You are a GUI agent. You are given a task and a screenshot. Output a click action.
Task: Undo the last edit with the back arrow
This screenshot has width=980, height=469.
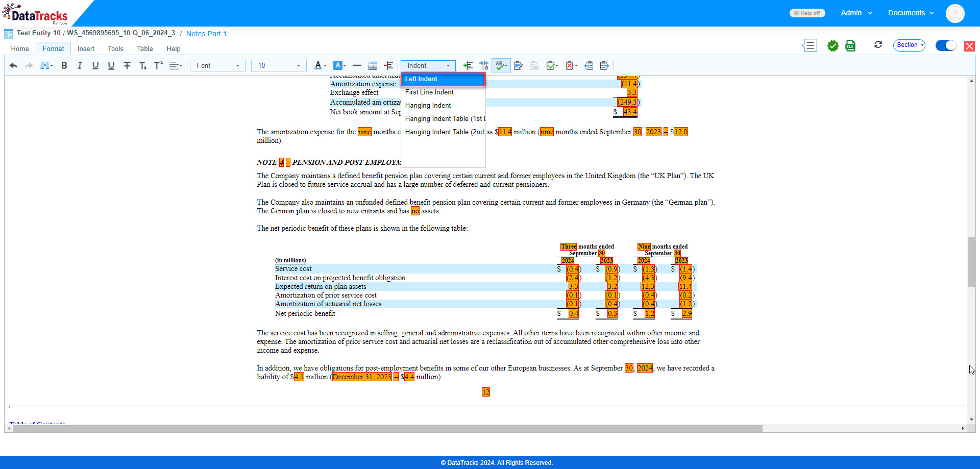point(13,65)
